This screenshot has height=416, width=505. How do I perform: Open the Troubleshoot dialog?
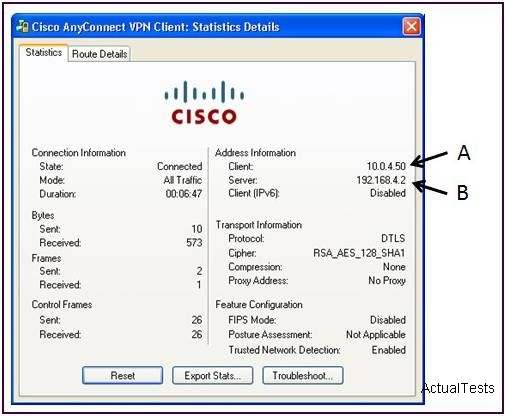coord(303,376)
